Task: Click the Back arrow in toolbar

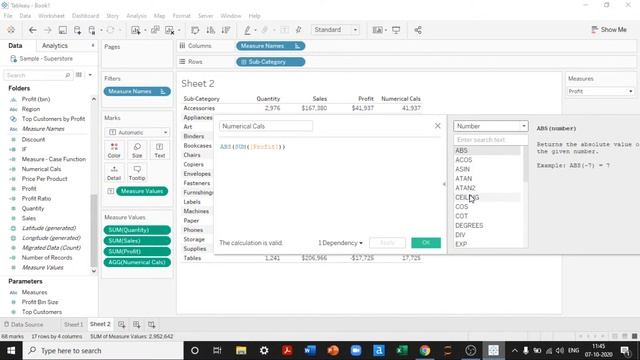Action: [33, 30]
